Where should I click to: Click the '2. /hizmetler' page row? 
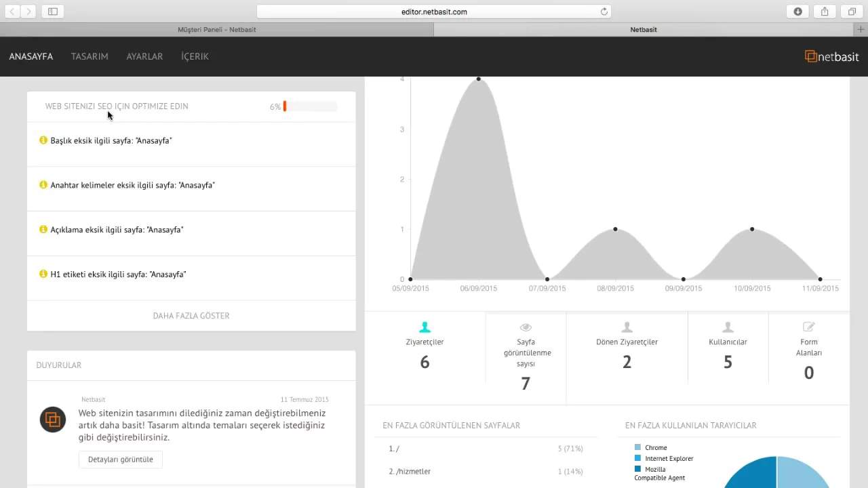(x=486, y=472)
